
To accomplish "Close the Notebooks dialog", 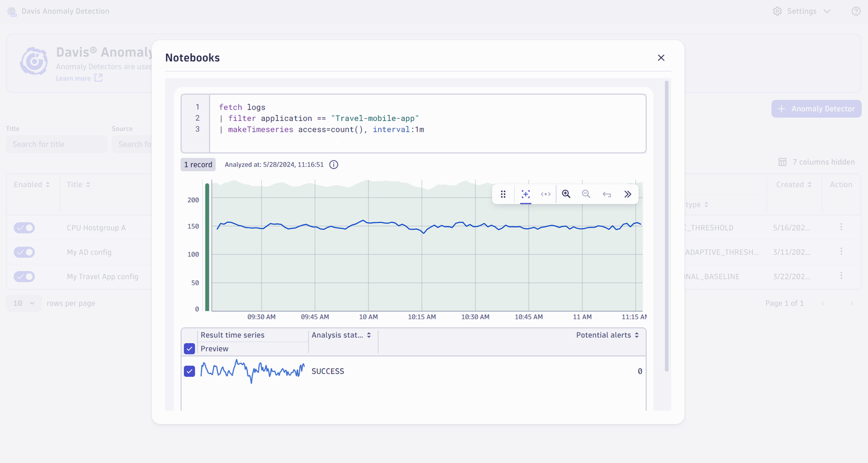I will pyautogui.click(x=661, y=57).
